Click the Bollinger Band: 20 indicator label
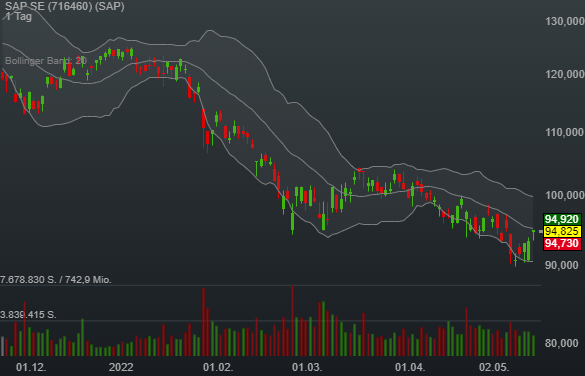 pos(46,60)
